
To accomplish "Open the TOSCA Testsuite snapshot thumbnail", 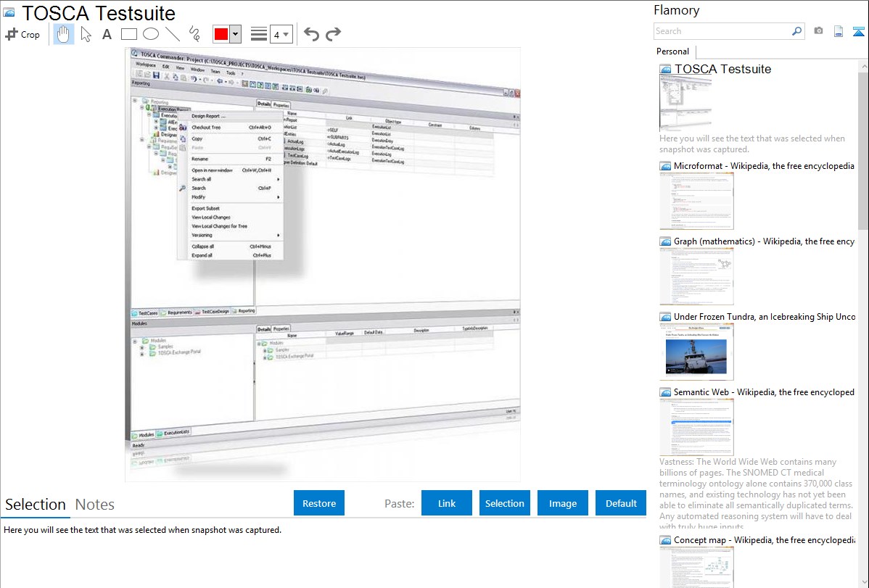I will (x=685, y=104).
